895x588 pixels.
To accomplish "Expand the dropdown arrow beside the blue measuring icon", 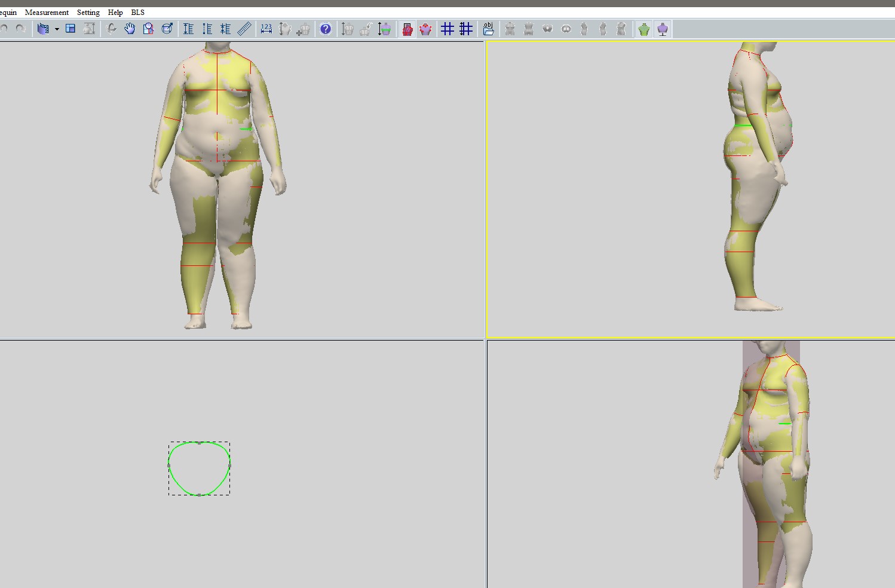I will coord(57,29).
